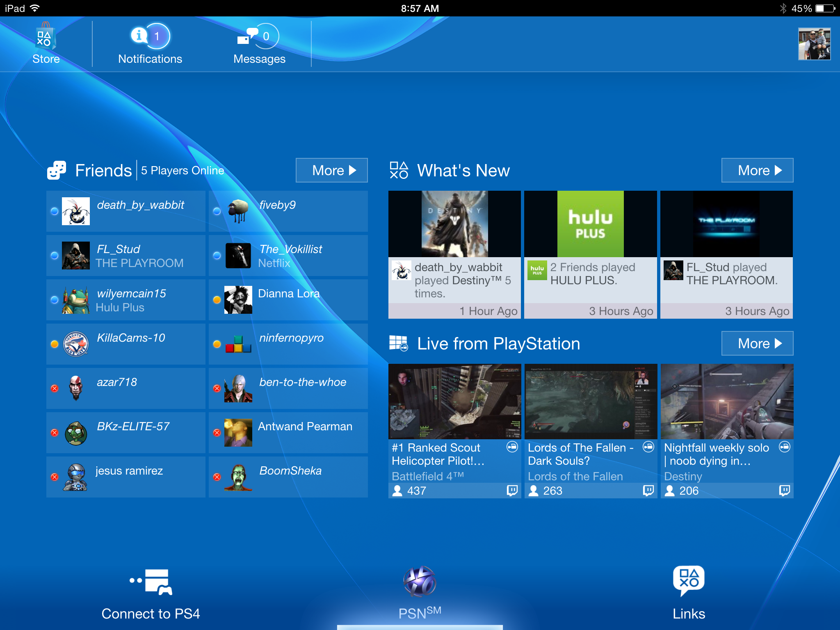
Task: Select BKz-ELITE-57 avatar
Action: pyautogui.click(x=76, y=433)
